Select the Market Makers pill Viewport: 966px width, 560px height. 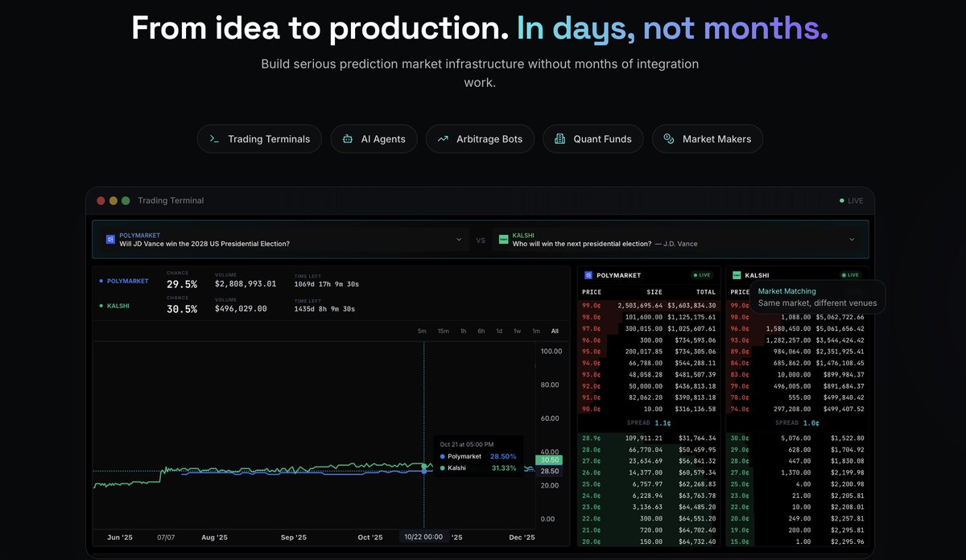pos(708,139)
